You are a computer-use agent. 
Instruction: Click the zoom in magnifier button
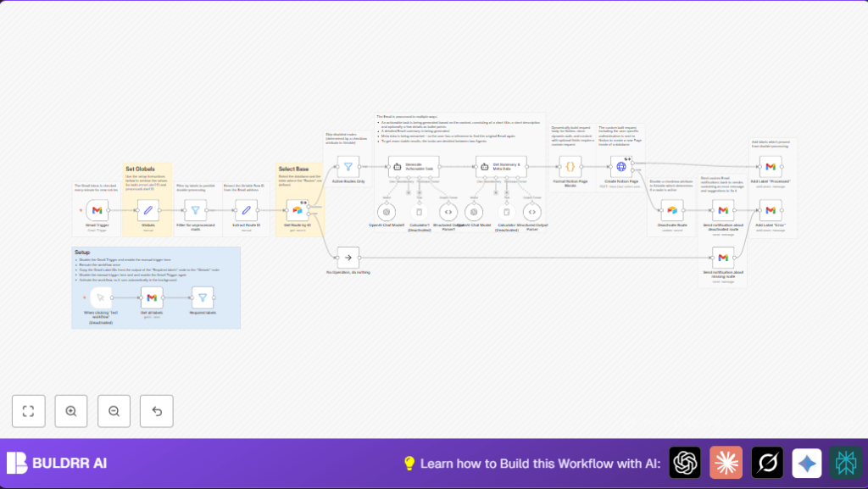[71, 411]
